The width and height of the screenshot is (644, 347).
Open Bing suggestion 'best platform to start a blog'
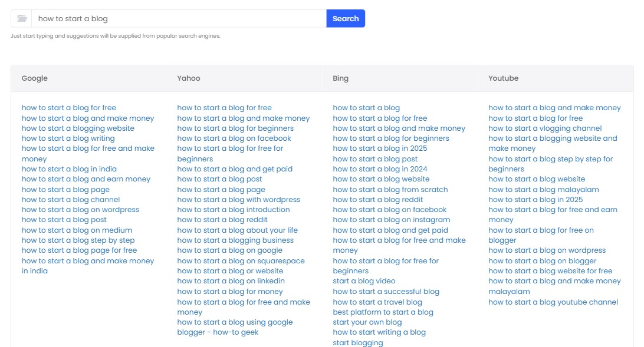tap(383, 312)
